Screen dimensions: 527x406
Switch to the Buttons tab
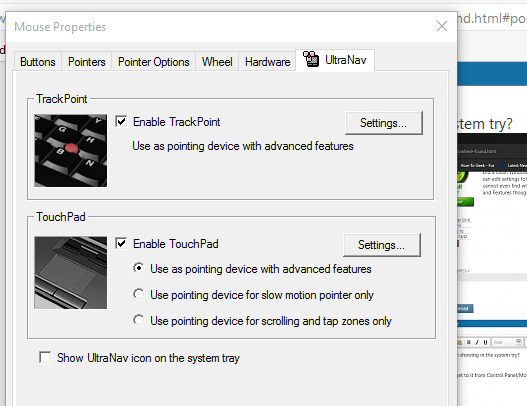(38, 62)
